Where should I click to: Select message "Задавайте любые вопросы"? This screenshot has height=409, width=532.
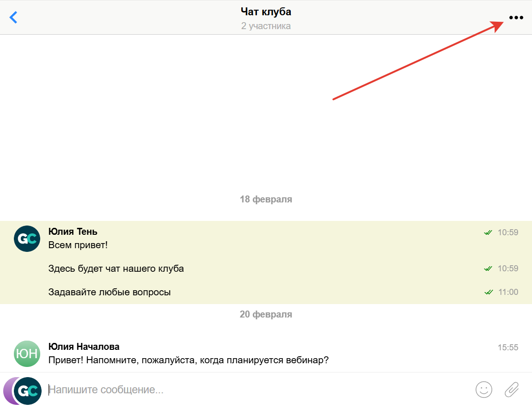tap(110, 292)
